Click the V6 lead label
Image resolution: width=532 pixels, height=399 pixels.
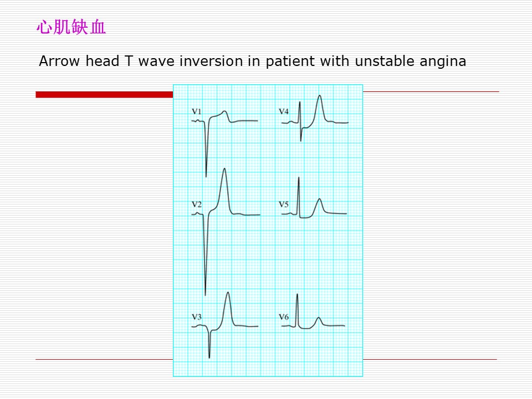pyautogui.click(x=284, y=317)
